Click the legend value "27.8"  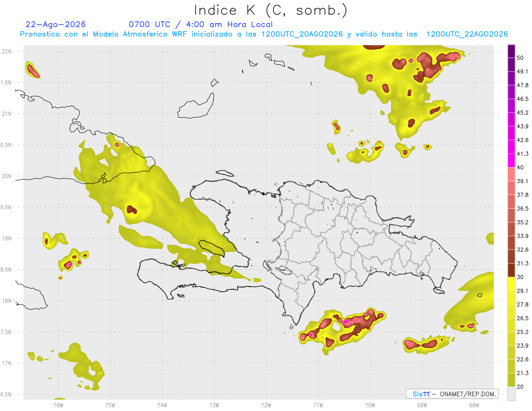point(523,305)
